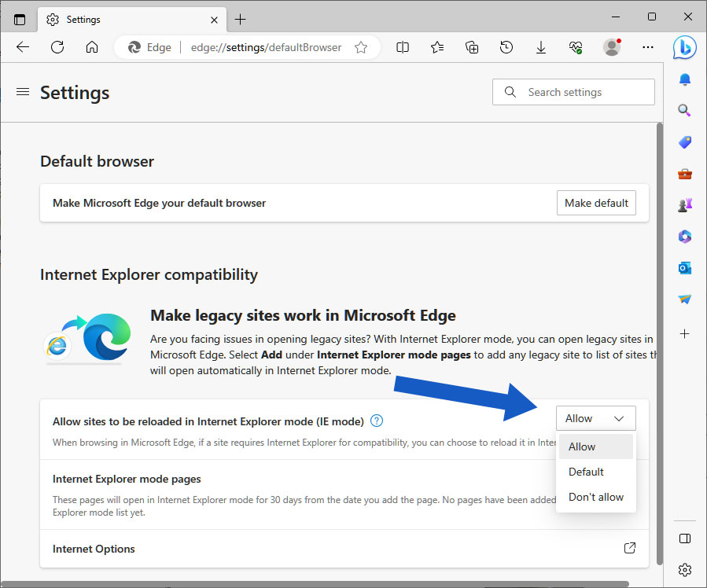Click the Edge site identity badge
Image resolution: width=707 pixels, height=588 pixels.
click(x=149, y=47)
